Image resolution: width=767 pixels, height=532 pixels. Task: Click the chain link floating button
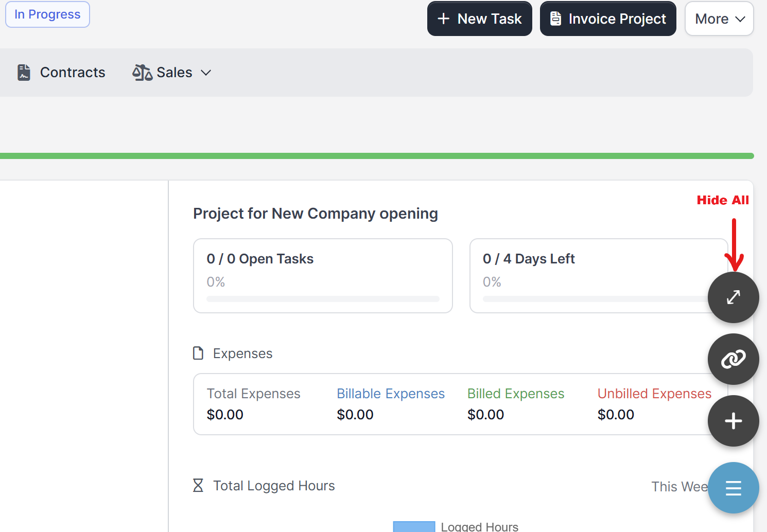733,359
